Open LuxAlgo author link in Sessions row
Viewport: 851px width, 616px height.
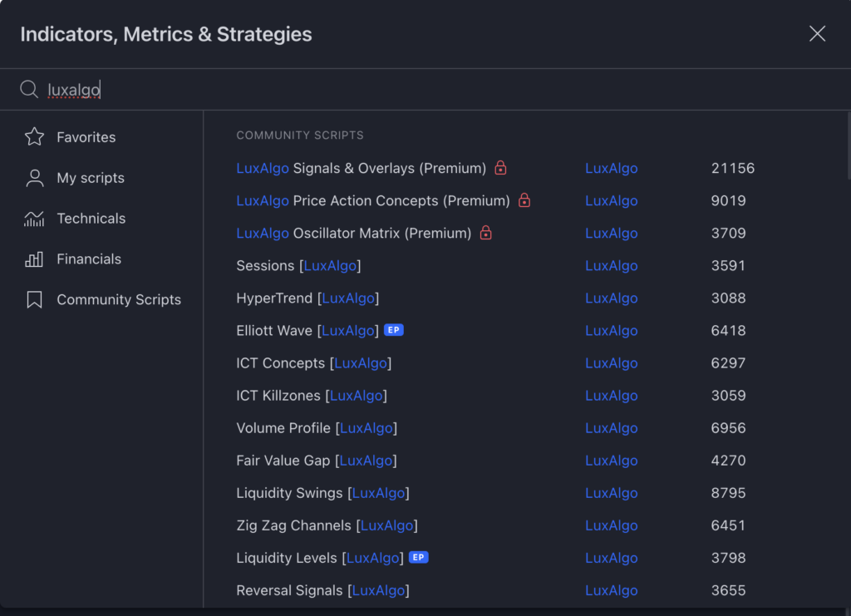(611, 266)
